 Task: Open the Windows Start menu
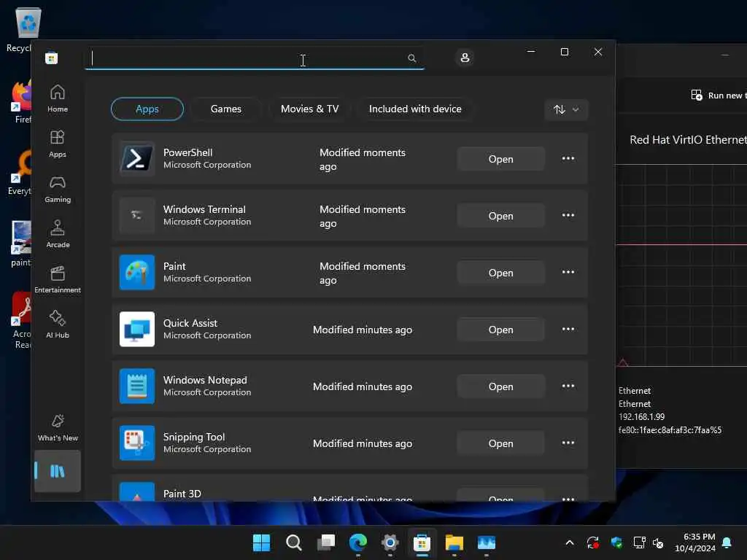coord(261,542)
